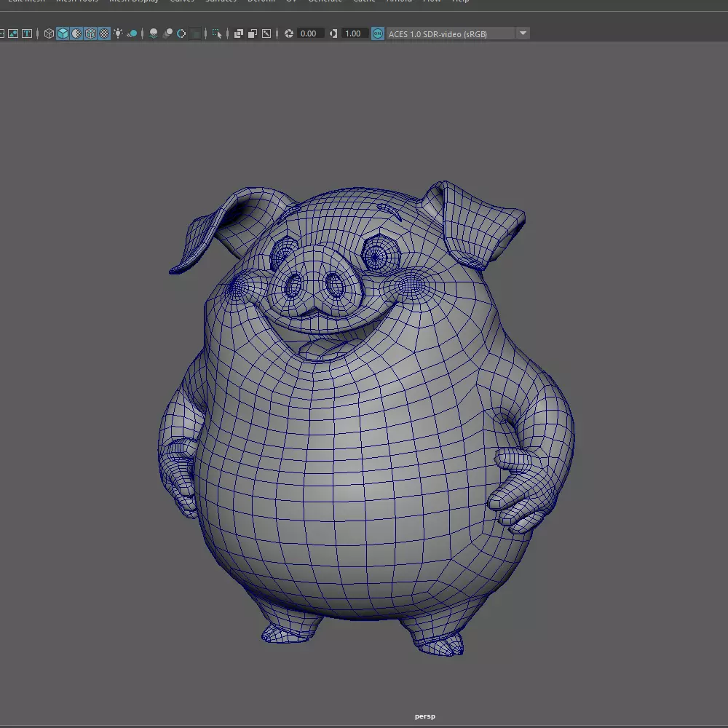Click the Gamma reset icon
Image resolution: width=728 pixels, height=728 pixels.
[x=333, y=33]
